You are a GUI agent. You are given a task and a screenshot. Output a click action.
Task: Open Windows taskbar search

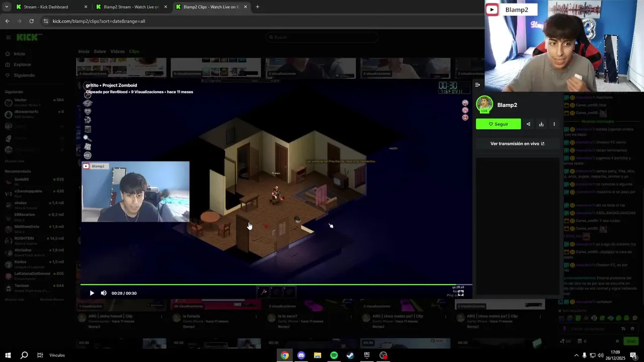pos(24,355)
